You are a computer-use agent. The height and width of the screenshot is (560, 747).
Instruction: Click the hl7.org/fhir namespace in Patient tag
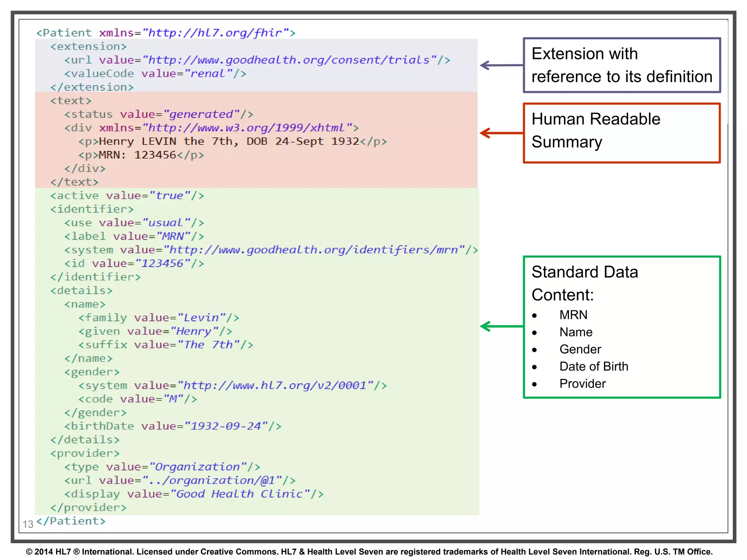tap(215, 33)
